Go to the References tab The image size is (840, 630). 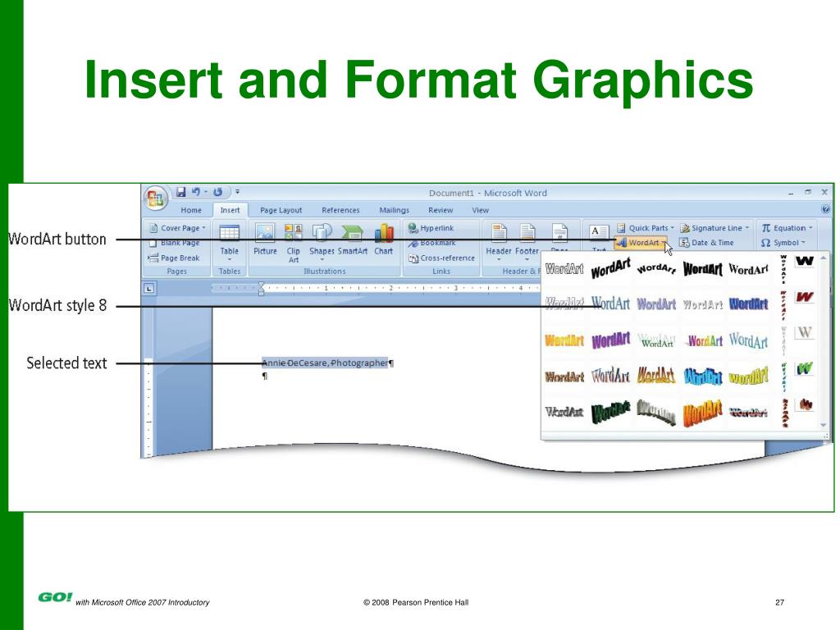coord(340,210)
